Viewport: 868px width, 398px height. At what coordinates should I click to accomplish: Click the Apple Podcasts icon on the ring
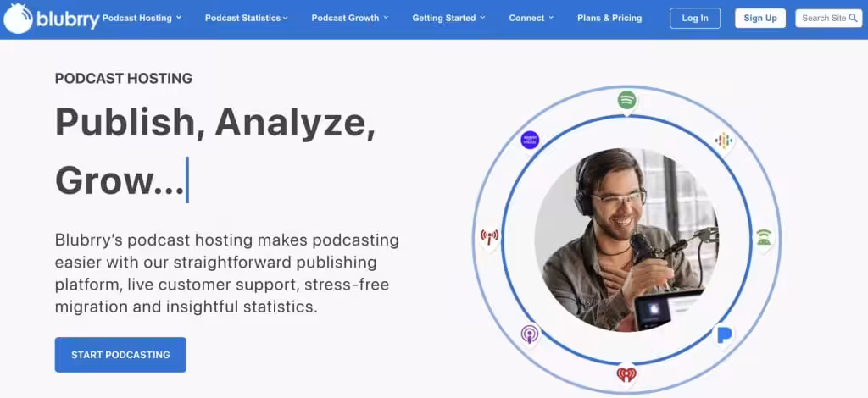[x=530, y=334]
